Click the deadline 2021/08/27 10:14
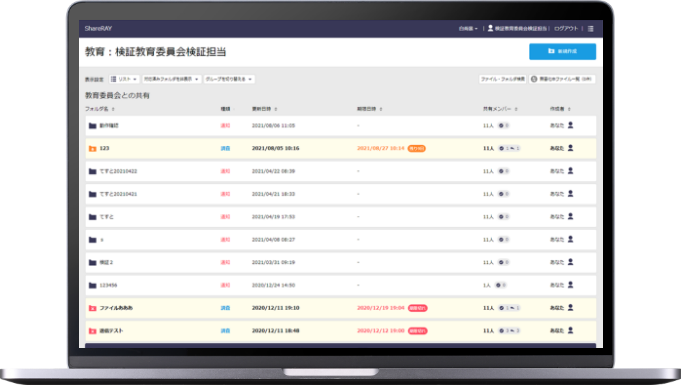The image size is (681, 385). click(x=380, y=148)
